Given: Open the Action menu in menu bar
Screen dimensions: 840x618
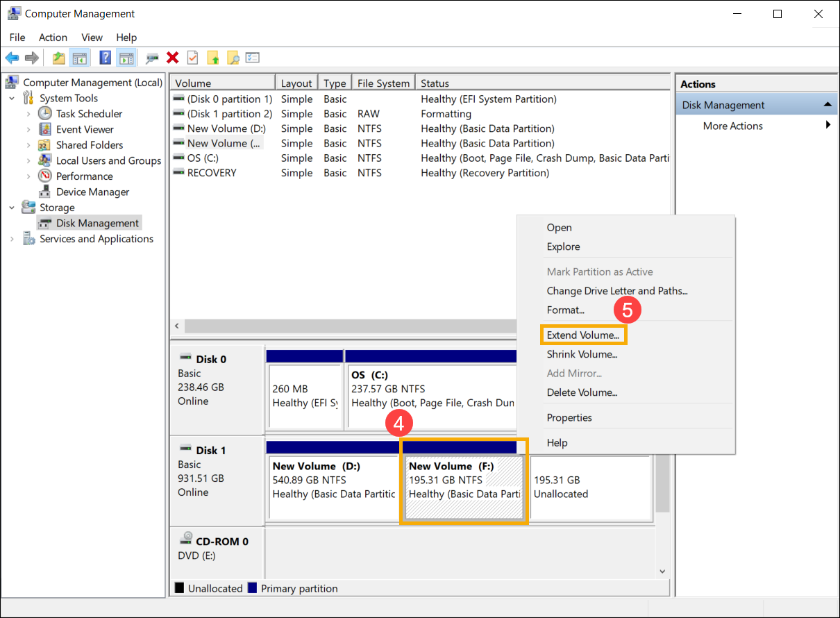Looking at the screenshot, I should (53, 37).
